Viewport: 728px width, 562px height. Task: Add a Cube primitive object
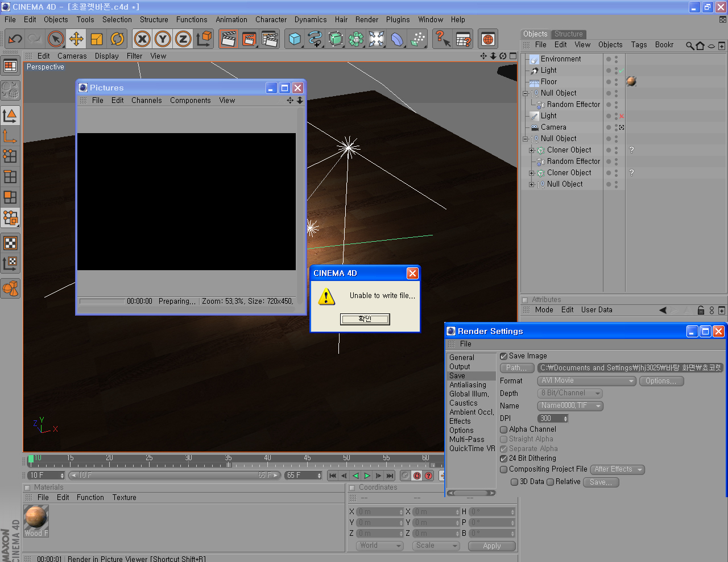pyautogui.click(x=295, y=39)
